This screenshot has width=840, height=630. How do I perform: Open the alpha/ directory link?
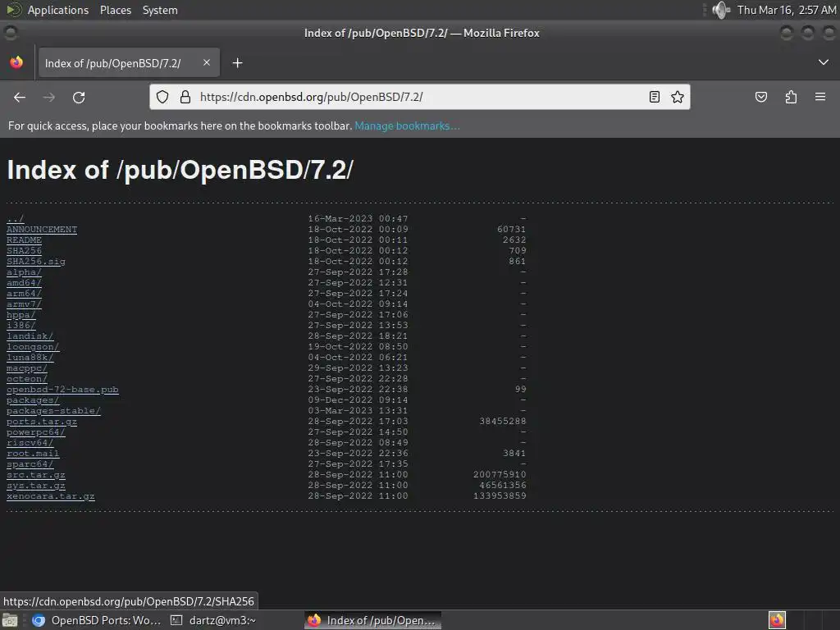(24, 272)
